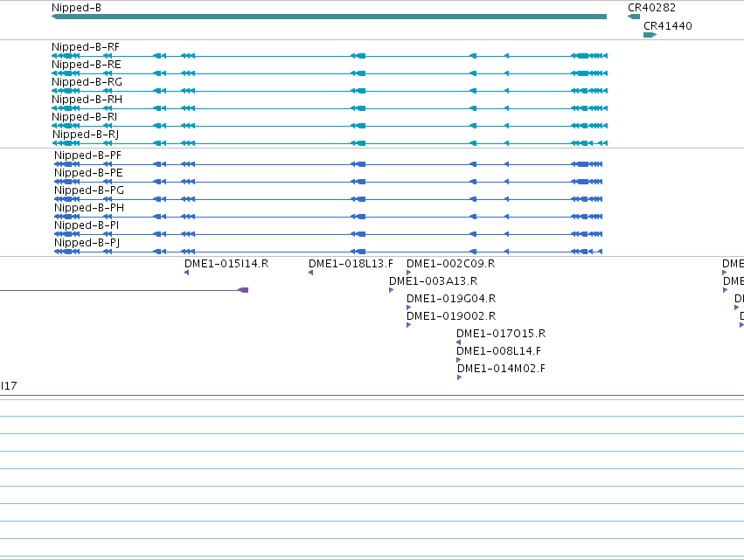Viewport: 744px width, 560px height.
Task: Select the arrow marker under DME1-008L14.F
Action: click(459, 360)
